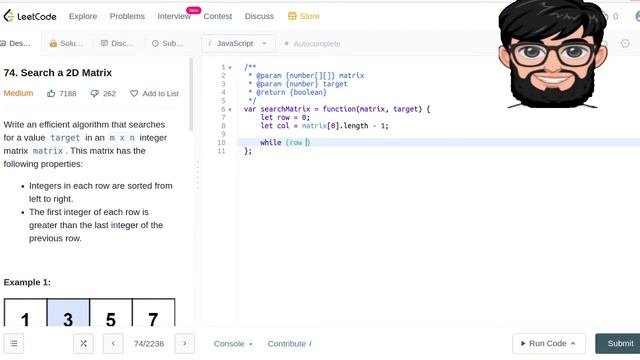The height and width of the screenshot is (360, 640).
Task: Click code line 7 let row statement
Action: [x=285, y=118]
